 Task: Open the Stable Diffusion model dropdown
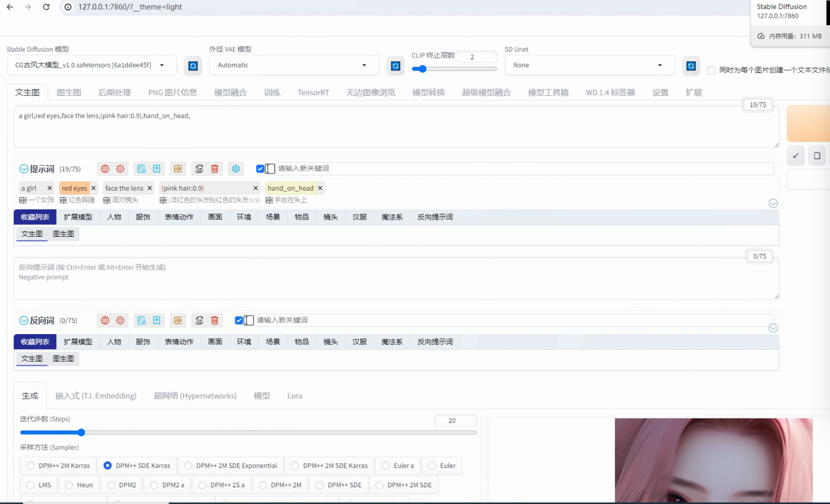tap(92, 65)
